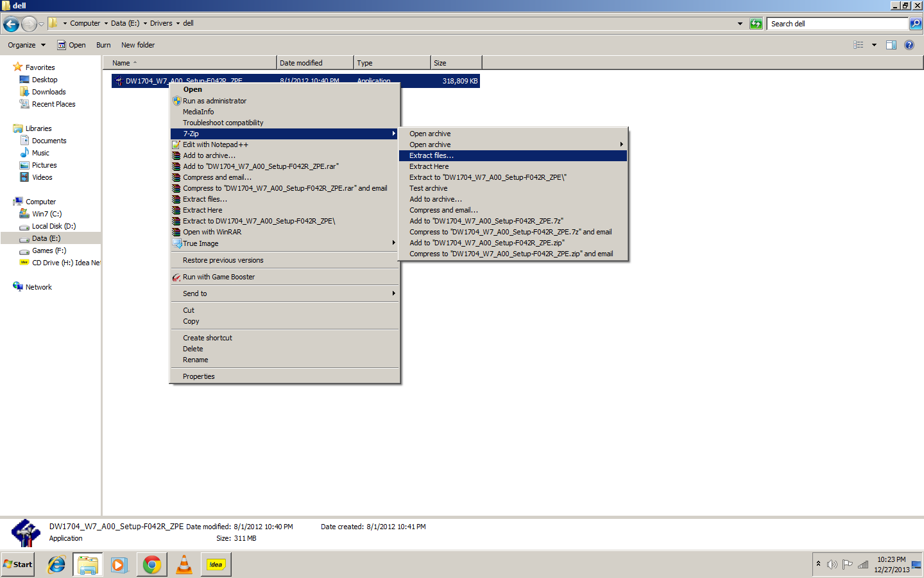Click the Search dell input field

(837, 24)
